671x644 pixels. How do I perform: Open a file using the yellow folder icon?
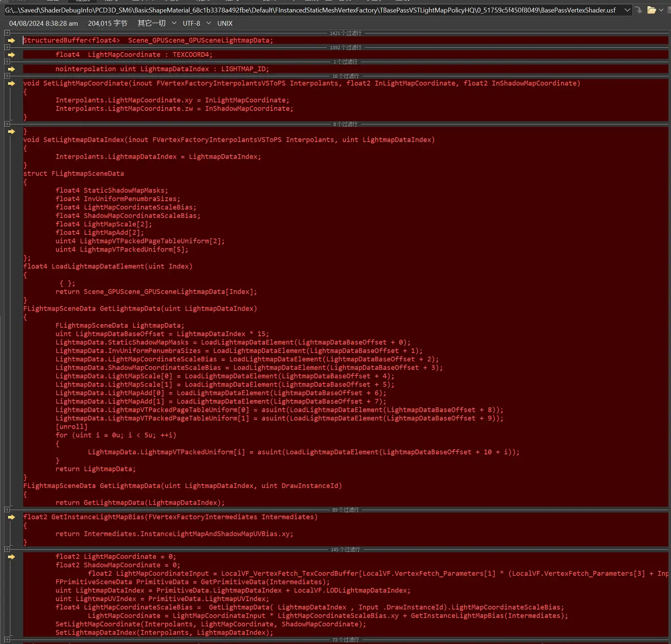[x=651, y=10]
